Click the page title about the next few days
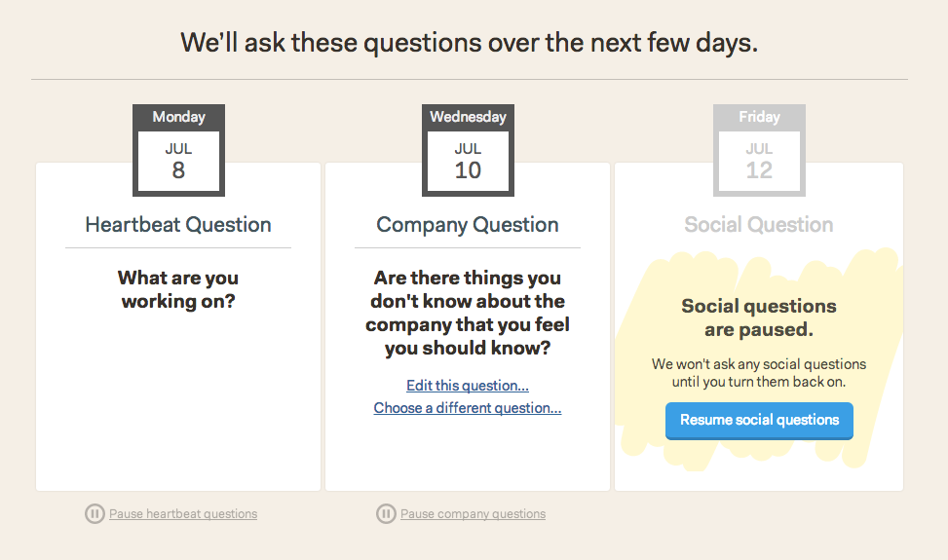The image size is (948, 560). (x=469, y=43)
